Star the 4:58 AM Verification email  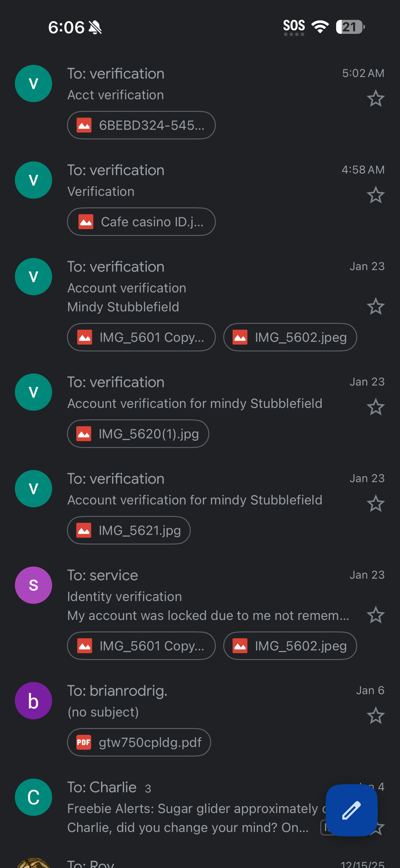coord(376,195)
